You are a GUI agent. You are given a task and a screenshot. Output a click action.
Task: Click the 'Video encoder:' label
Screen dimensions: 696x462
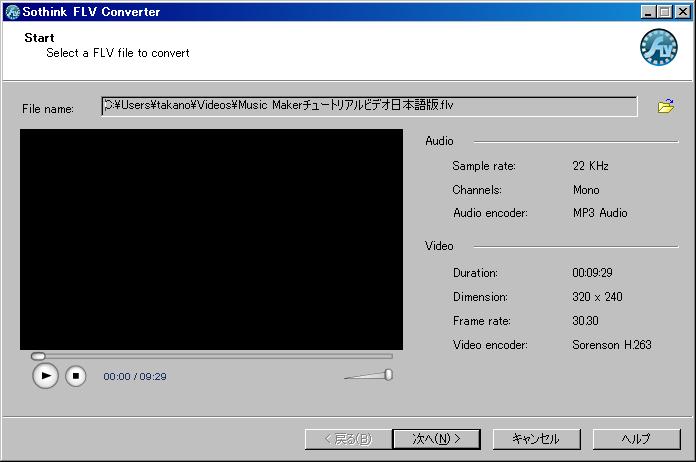(490, 345)
